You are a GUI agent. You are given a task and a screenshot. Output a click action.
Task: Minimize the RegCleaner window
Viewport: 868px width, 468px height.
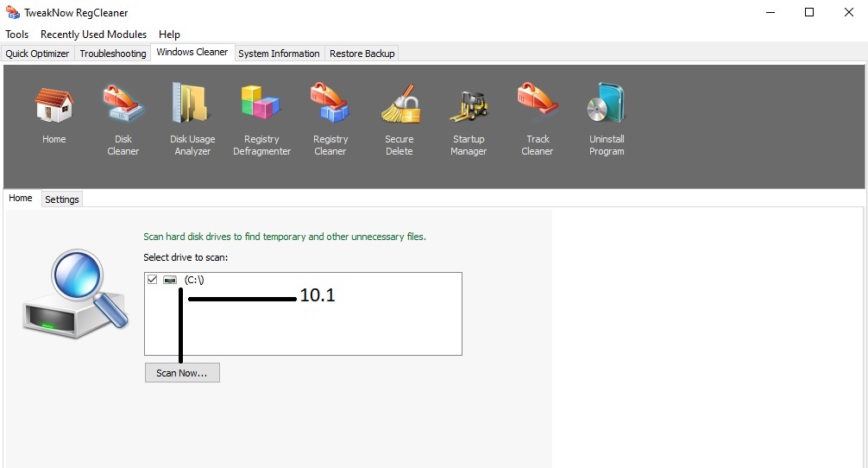[770, 12]
